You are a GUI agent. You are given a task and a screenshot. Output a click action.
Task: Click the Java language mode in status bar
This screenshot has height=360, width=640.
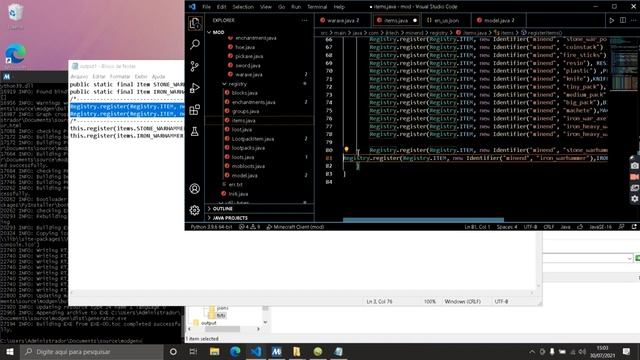(x=565, y=227)
